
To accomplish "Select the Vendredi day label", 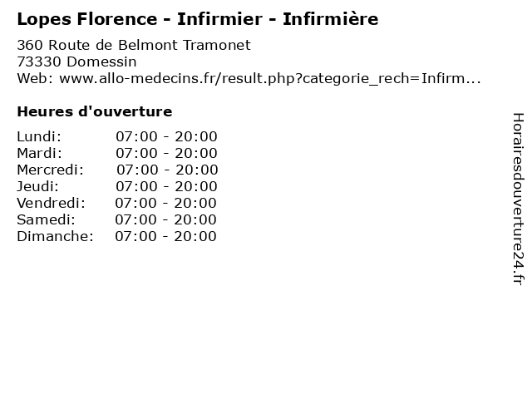I will (x=51, y=203).
